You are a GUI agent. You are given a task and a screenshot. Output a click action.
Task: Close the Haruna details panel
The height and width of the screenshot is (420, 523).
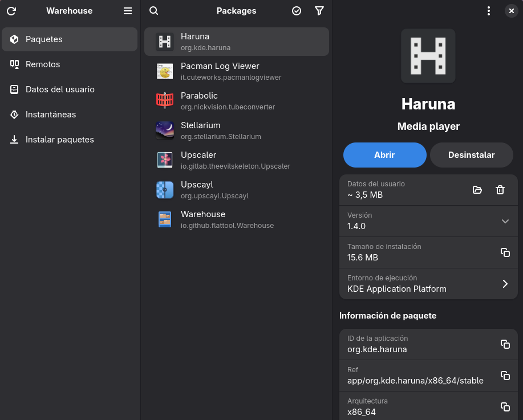510,11
